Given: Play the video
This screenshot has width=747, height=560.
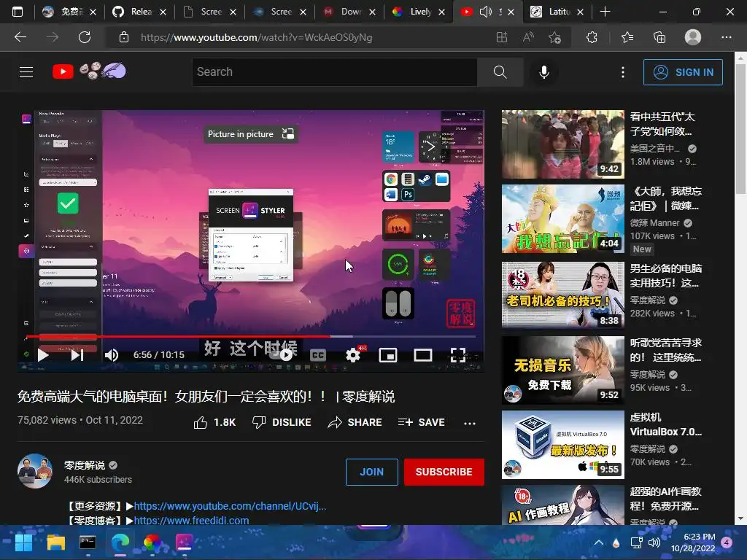Looking at the screenshot, I should click(43, 355).
